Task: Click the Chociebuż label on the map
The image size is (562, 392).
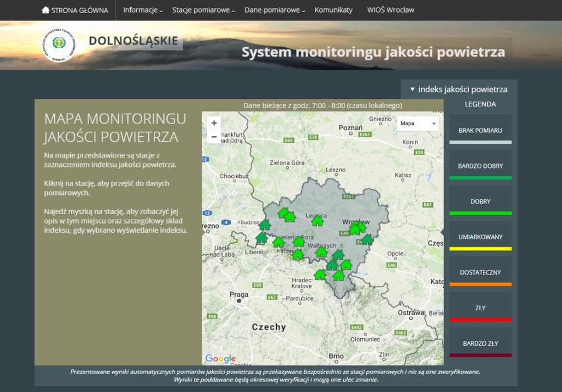Action: click(234, 176)
